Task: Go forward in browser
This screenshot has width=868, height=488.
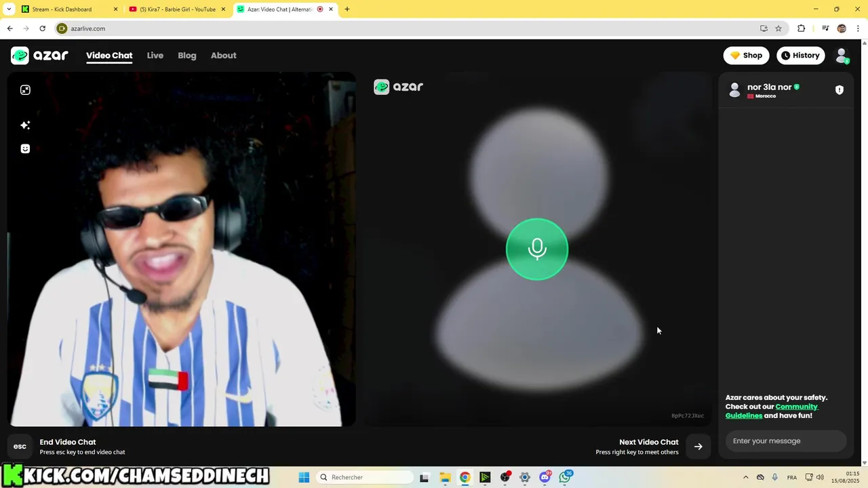Action: [x=26, y=28]
